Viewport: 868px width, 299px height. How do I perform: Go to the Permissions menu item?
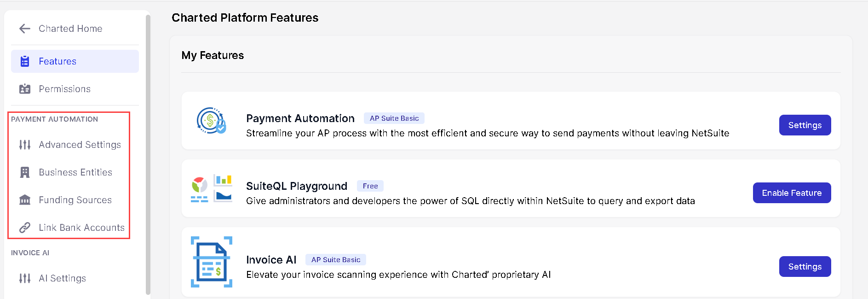point(64,89)
